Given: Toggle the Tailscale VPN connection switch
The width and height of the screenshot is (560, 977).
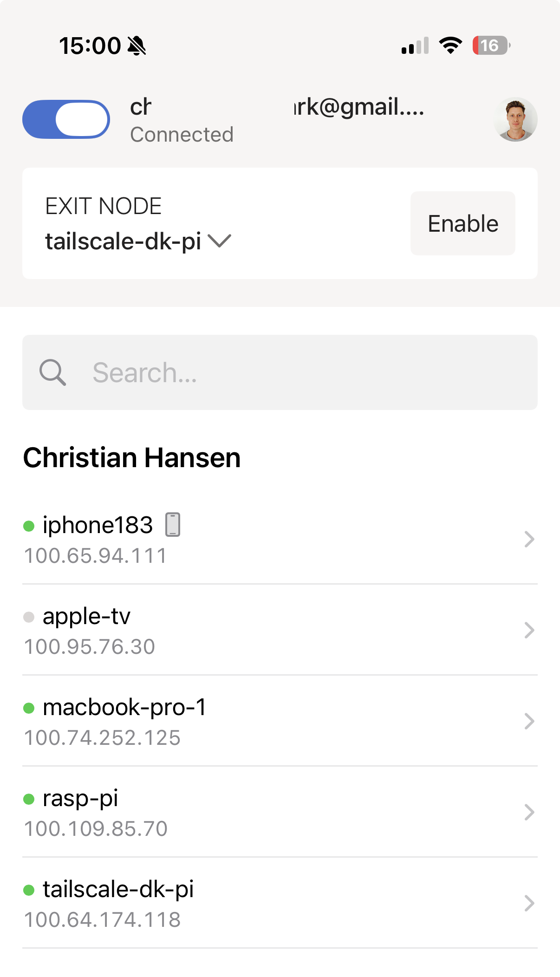Looking at the screenshot, I should point(66,119).
